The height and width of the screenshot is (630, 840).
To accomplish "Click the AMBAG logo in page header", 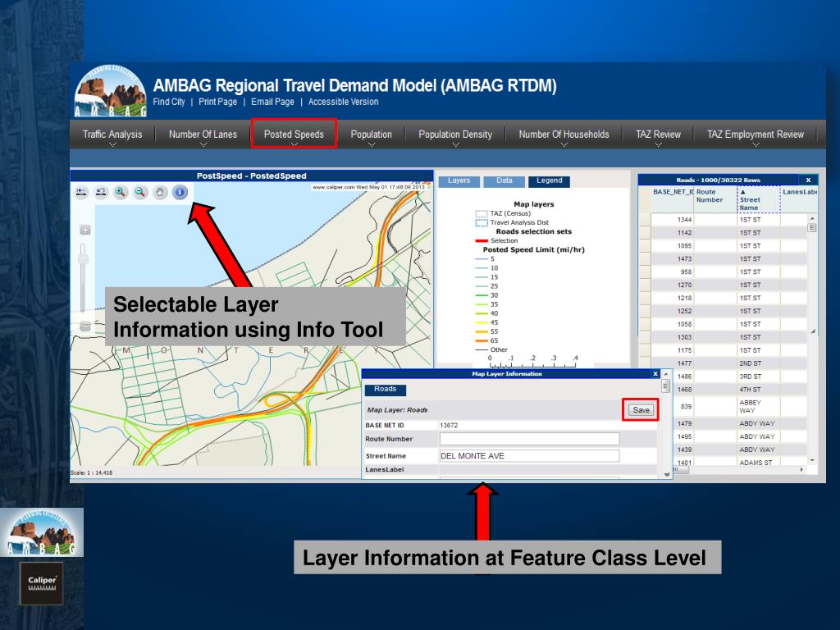I will pos(111,91).
